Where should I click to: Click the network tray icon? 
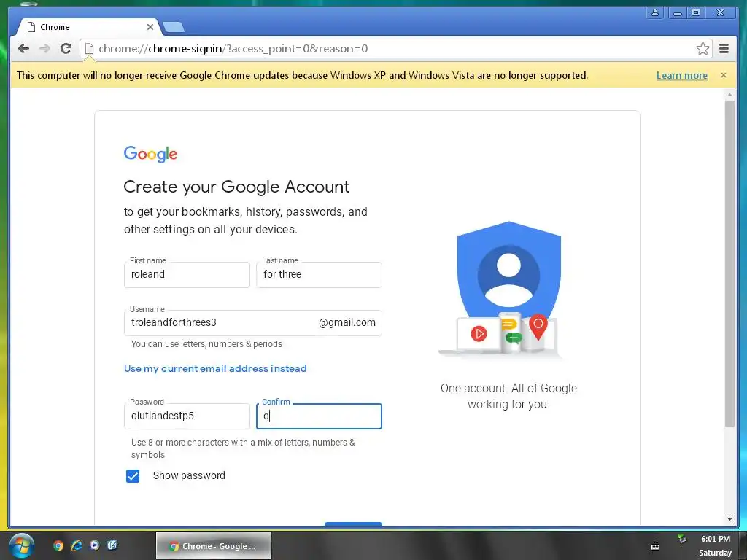pyautogui.click(x=682, y=539)
